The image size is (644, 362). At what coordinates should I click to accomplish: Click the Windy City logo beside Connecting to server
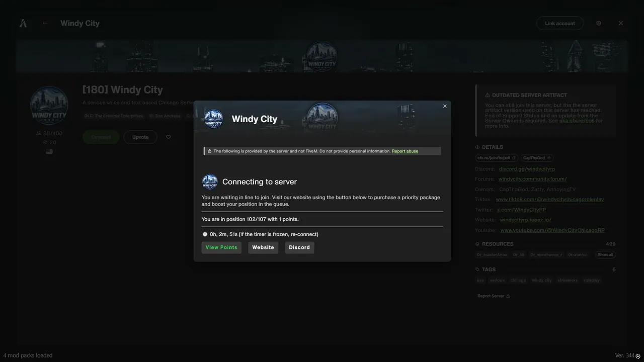click(210, 182)
